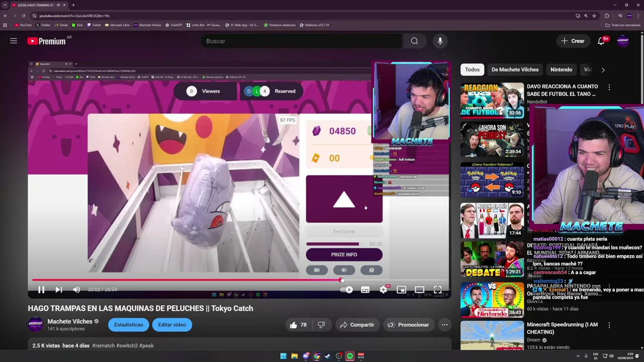Open options for DAVO REACCIONA video
Screen dimensions: 644x362
(609, 87)
